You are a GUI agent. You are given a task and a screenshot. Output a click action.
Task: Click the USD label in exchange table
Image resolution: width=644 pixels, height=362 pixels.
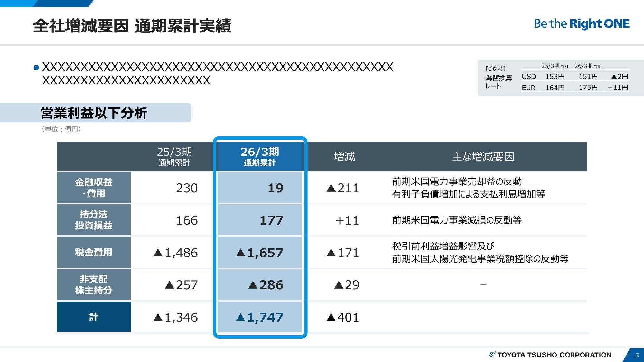529,77
